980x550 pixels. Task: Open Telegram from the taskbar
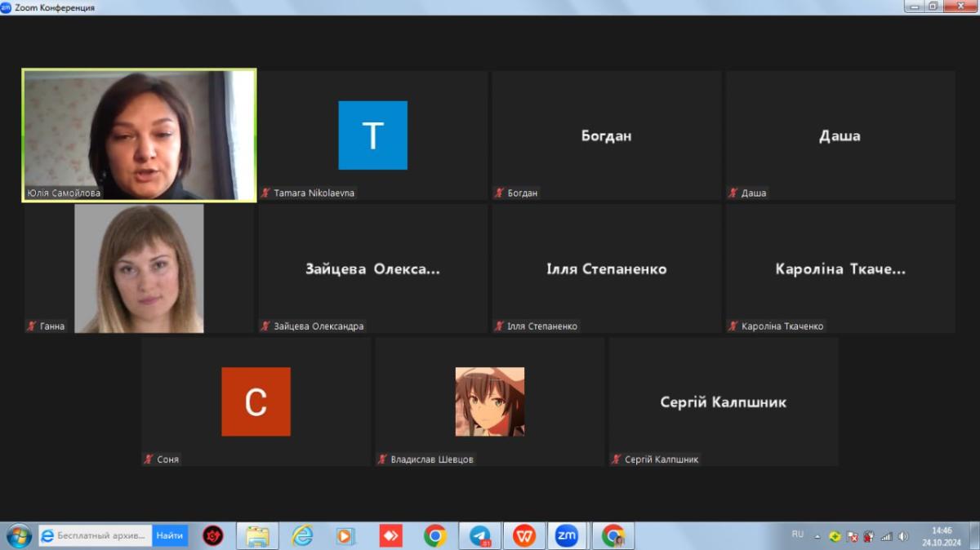(x=480, y=536)
